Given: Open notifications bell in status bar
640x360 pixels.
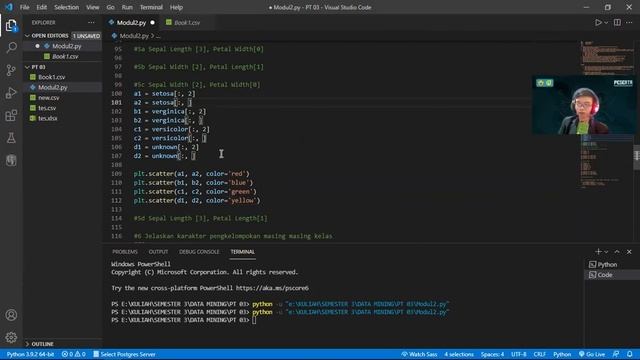Looking at the screenshot, I should (x=630, y=354).
